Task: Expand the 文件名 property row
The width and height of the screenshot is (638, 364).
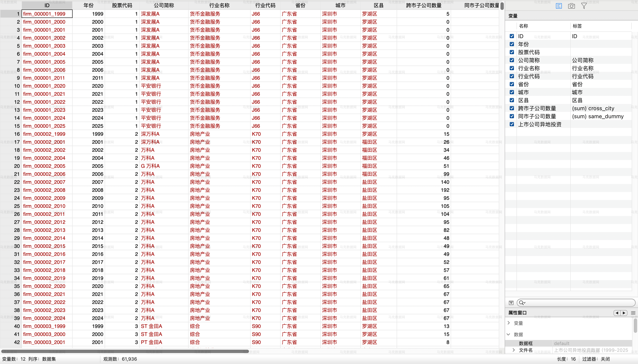Action: 514,350
